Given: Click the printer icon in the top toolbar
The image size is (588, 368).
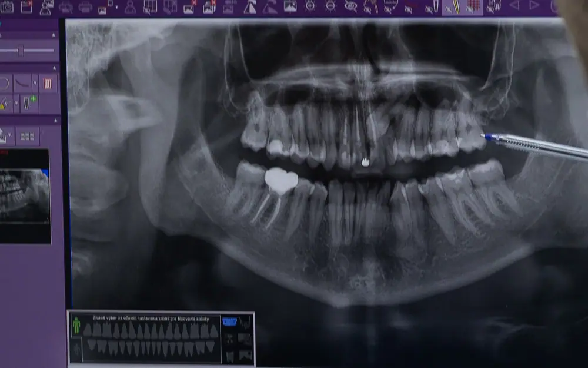Looking at the screenshot, I should [x=85, y=7].
